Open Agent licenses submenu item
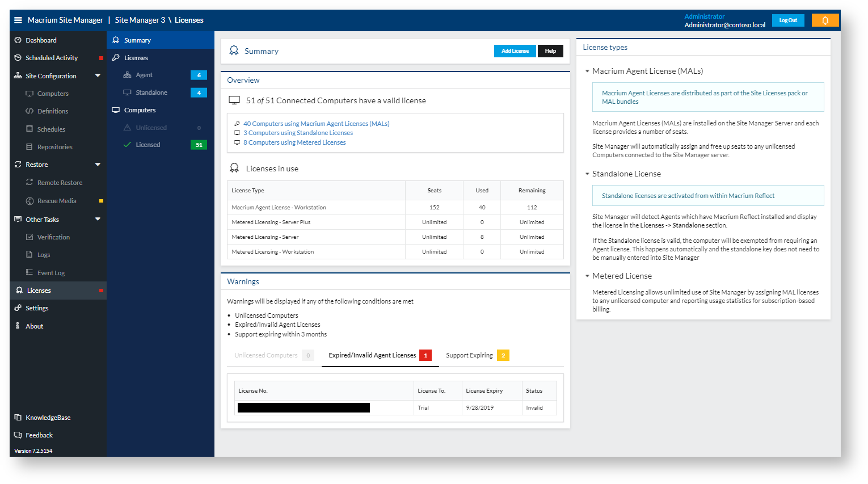 [161, 75]
